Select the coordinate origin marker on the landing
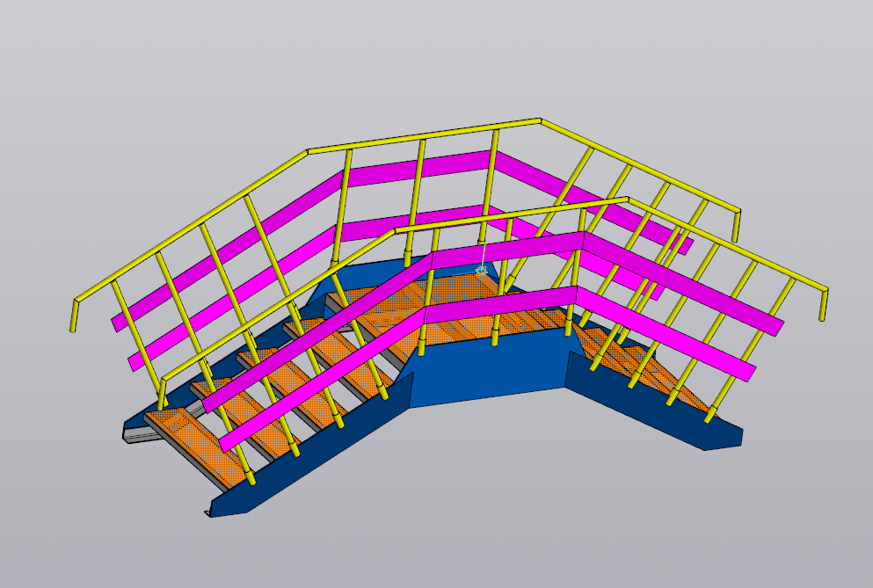Image resolution: width=873 pixels, height=588 pixels. [482, 272]
